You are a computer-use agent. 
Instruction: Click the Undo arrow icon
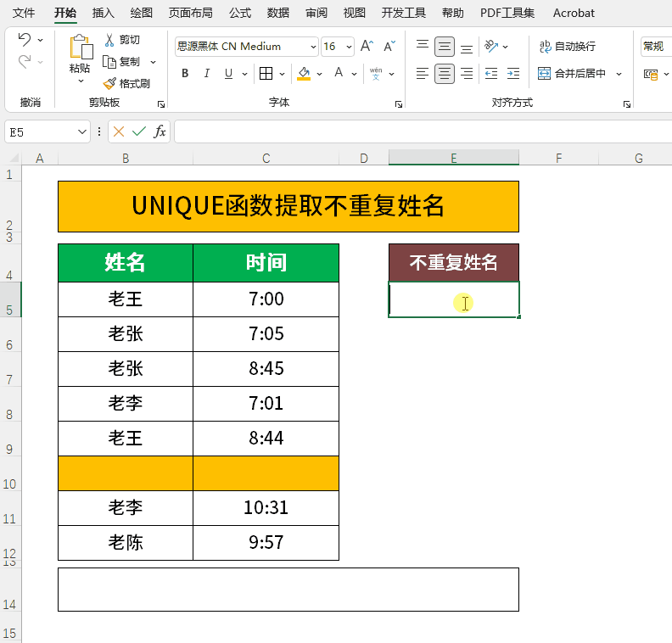pyautogui.click(x=25, y=39)
